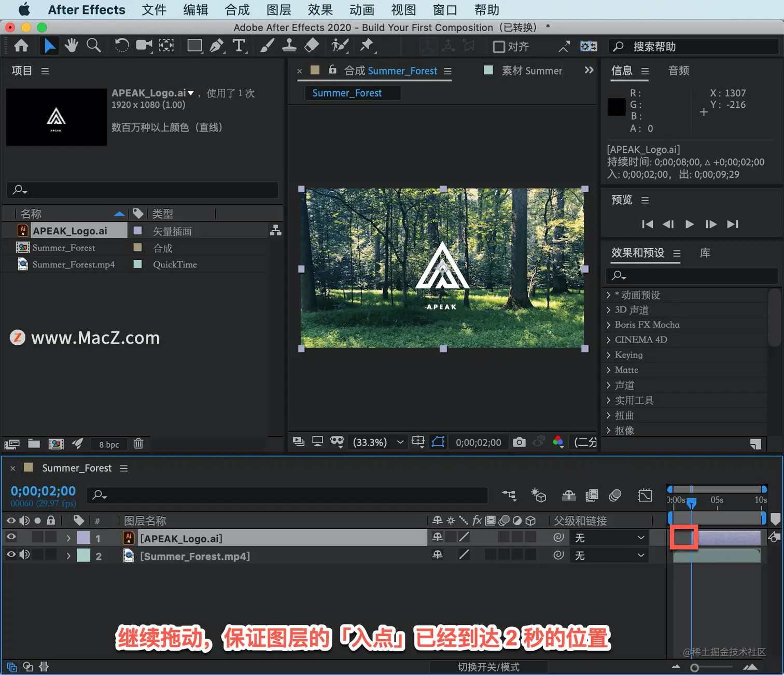Switch to the 库 panel tab
Viewport: 784px width, 675px height.
click(705, 253)
